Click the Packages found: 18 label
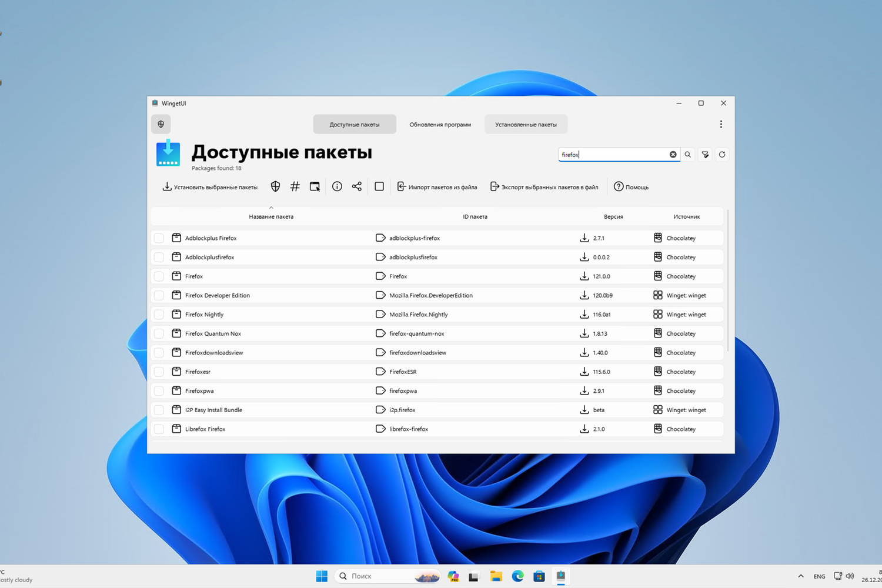Screen dimensions: 882x588 point(216,168)
